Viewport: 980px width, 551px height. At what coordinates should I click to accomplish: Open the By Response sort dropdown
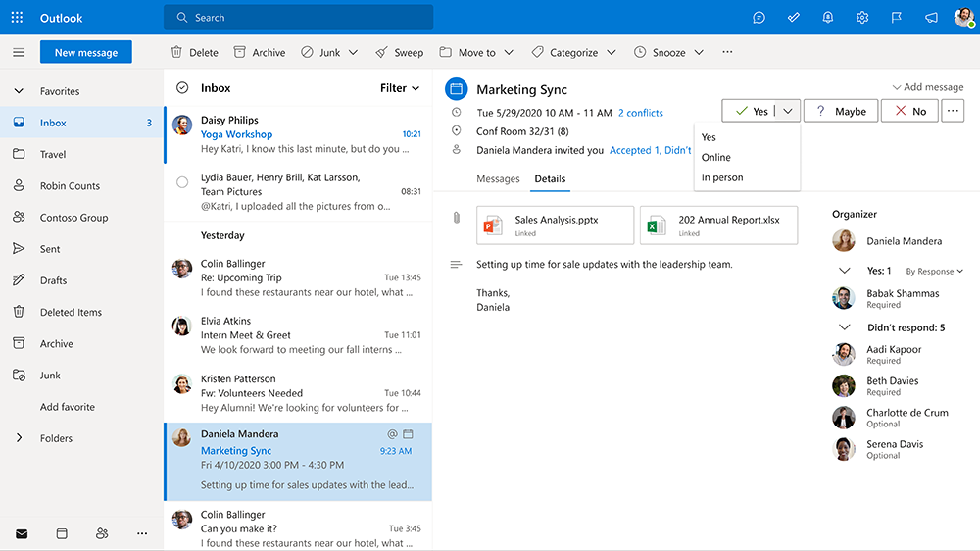(934, 272)
